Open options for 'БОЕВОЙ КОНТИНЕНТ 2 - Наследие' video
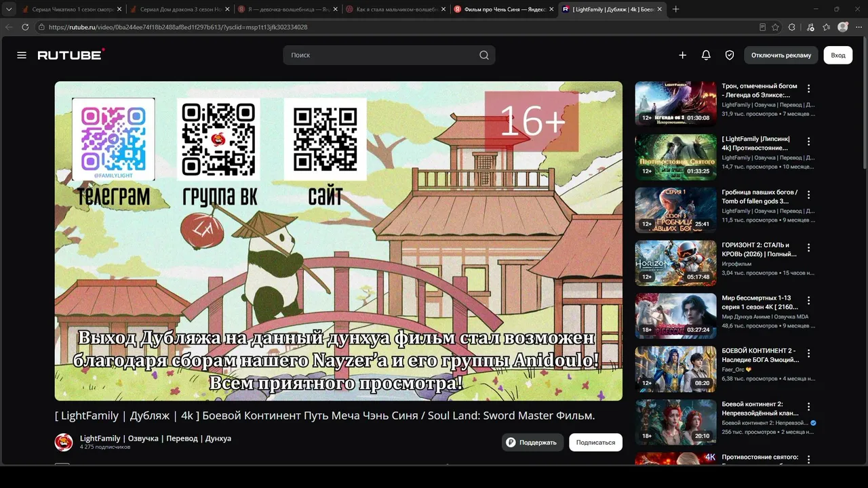868x488 pixels. click(x=808, y=353)
